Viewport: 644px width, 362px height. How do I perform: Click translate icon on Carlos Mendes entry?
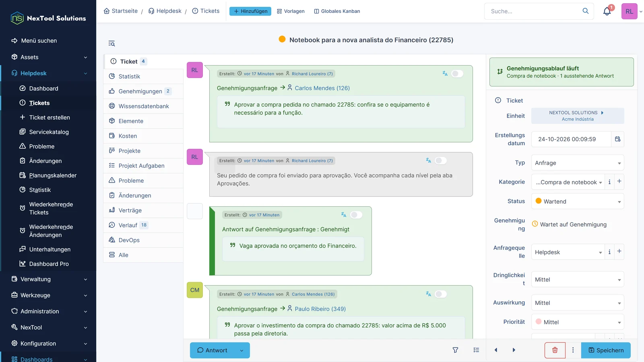(428, 294)
